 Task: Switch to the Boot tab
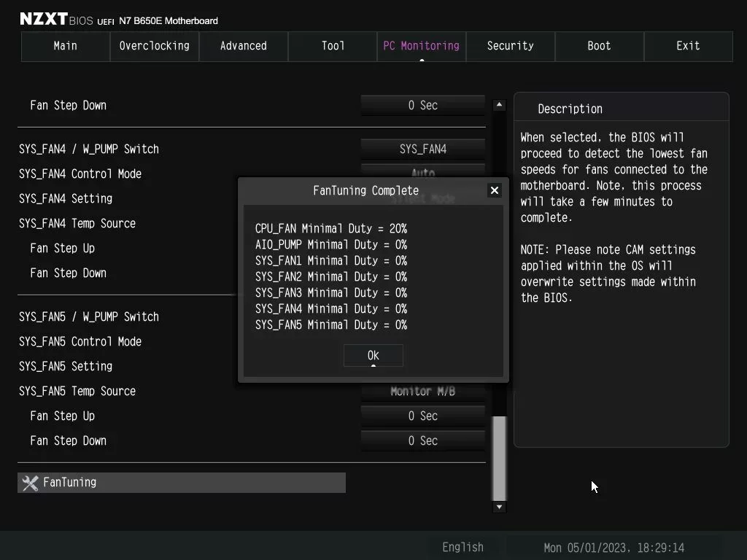pyautogui.click(x=599, y=46)
